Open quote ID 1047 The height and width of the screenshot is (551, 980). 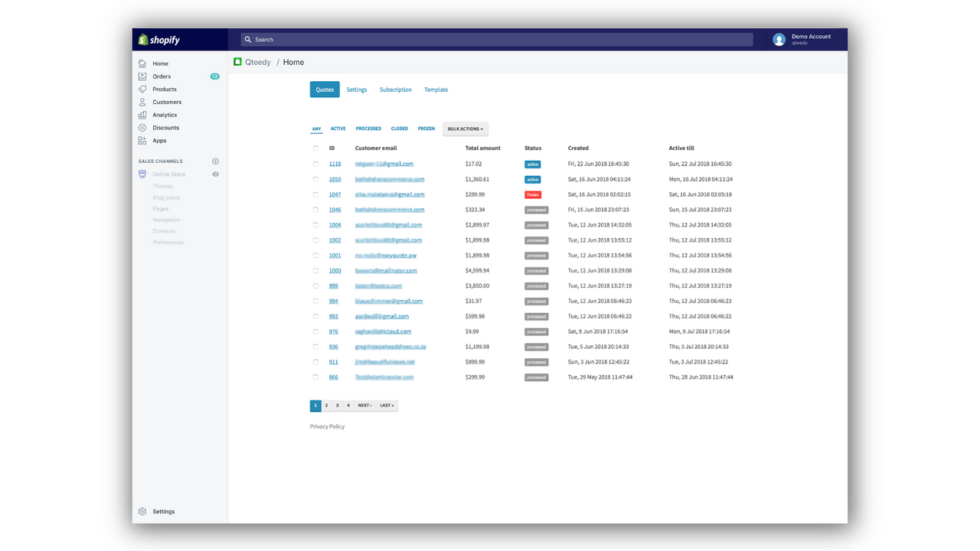[335, 194]
